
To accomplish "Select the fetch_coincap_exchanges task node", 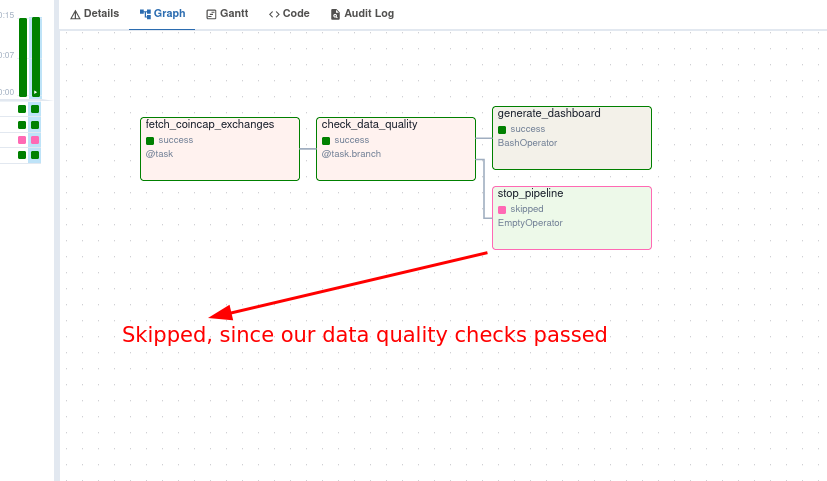I will [x=220, y=149].
